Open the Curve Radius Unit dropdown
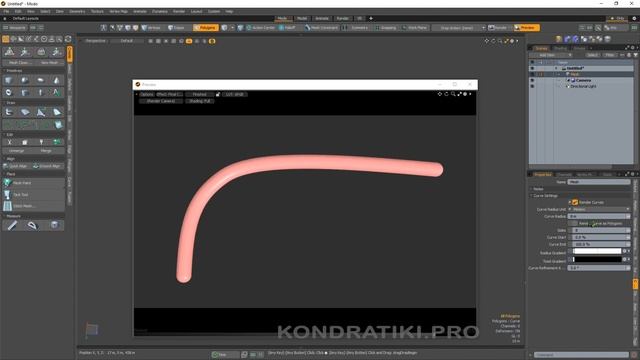 click(x=599, y=209)
